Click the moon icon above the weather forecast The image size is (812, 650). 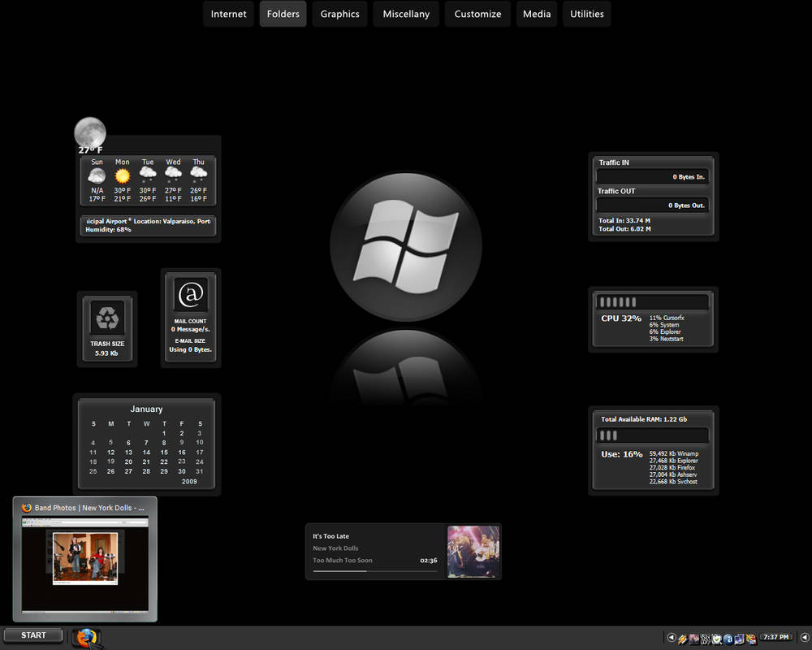click(x=89, y=132)
